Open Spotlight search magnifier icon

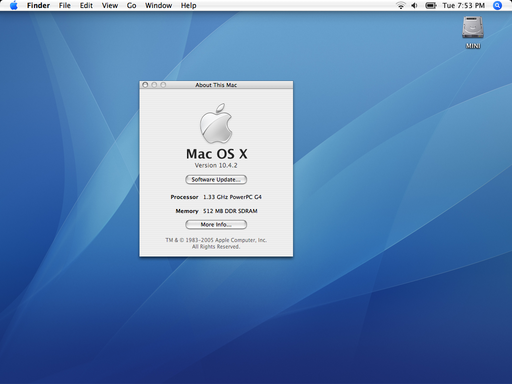point(497,5)
